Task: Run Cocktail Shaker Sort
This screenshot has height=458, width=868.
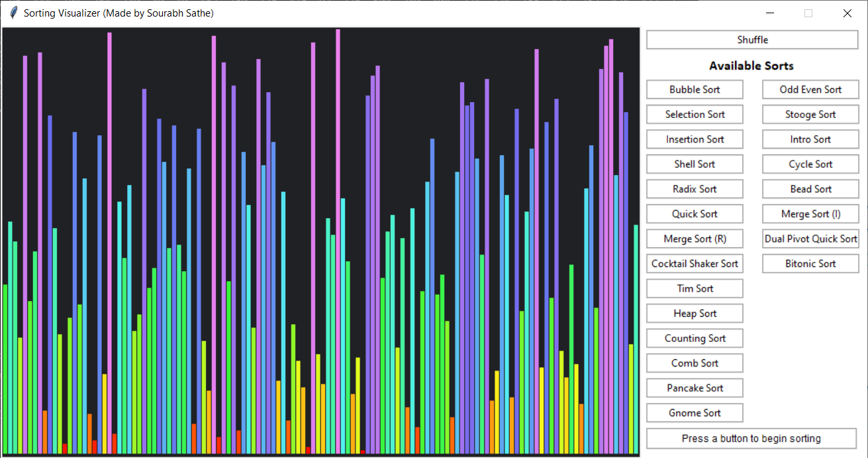Action: pos(695,263)
